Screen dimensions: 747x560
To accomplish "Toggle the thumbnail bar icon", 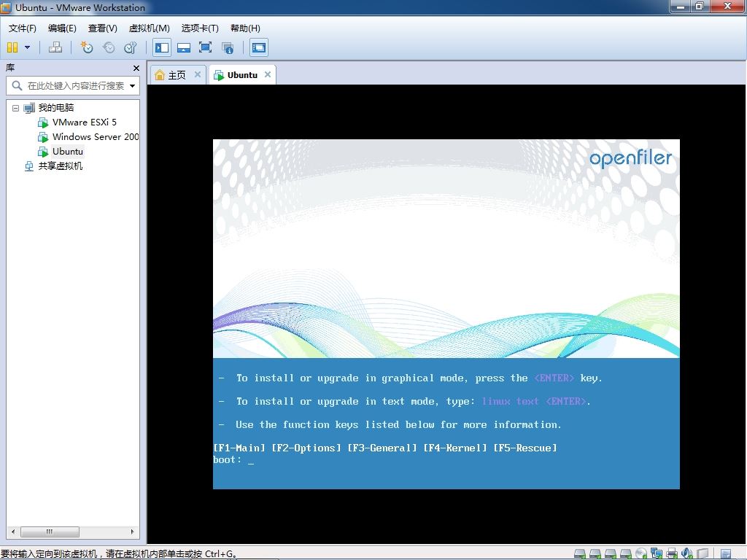I will click(x=183, y=47).
